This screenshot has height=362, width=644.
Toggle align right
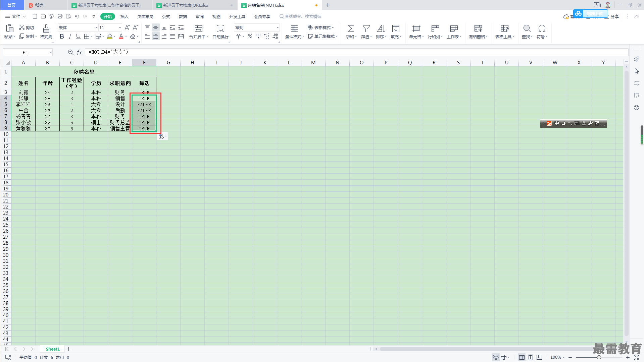click(x=164, y=37)
